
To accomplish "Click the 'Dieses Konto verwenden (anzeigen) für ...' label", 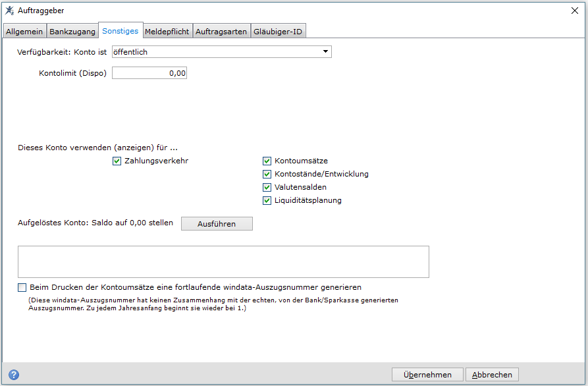I will coord(97,148).
